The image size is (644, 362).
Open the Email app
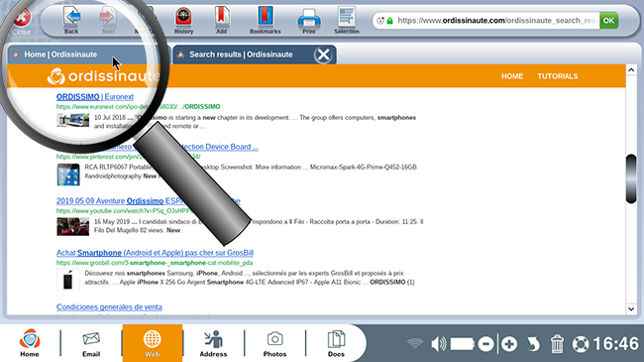point(91,343)
